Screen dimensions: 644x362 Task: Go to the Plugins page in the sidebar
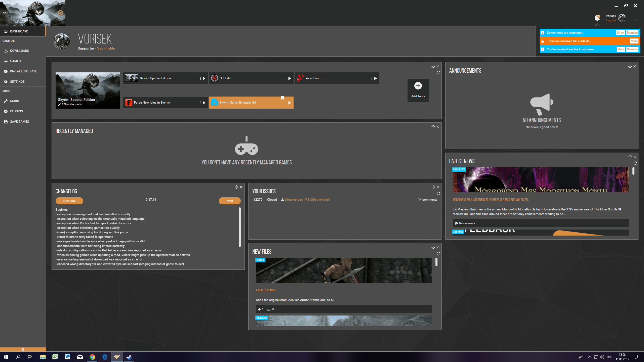tap(16, 111)
